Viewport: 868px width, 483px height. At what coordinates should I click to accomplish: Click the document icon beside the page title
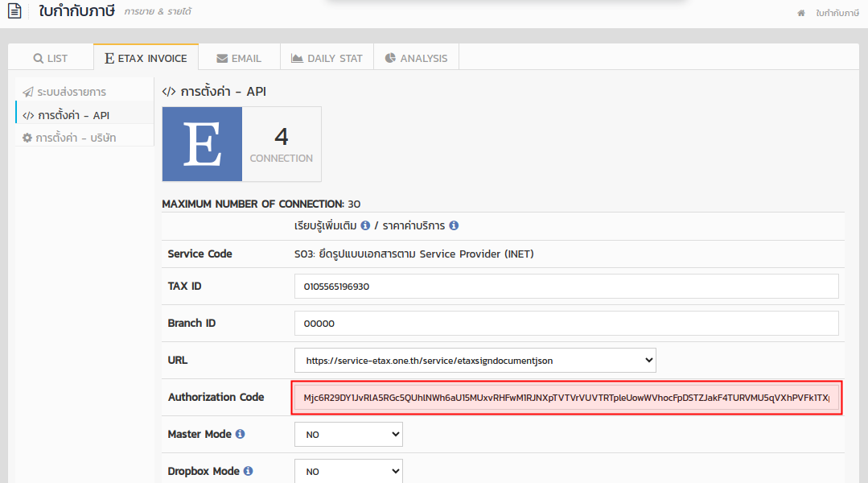[14, 11]
